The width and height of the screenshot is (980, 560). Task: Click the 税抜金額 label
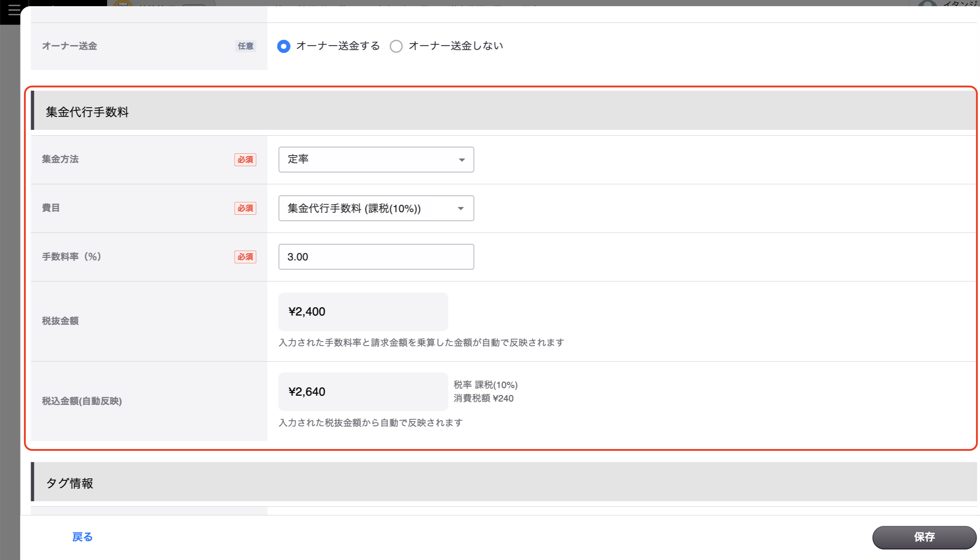(x=60, y=321)
